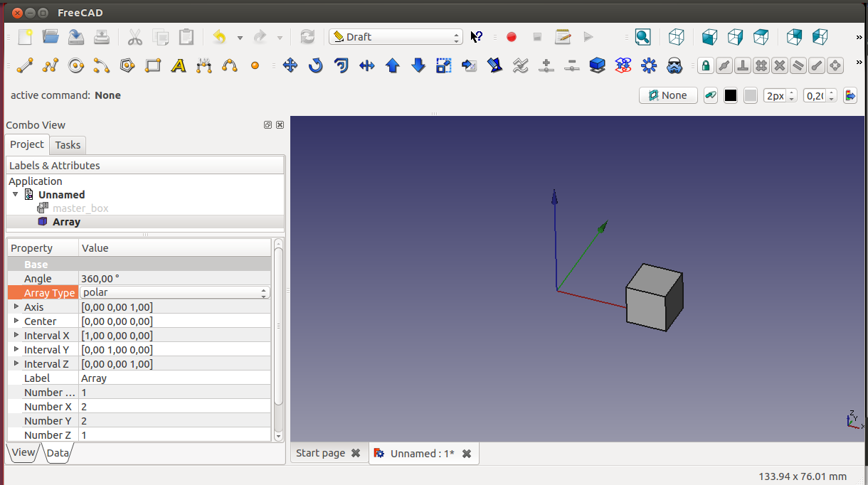Click the Fit All view icon
The width and height of the screenshot is (868, 485).
[643, 37]
